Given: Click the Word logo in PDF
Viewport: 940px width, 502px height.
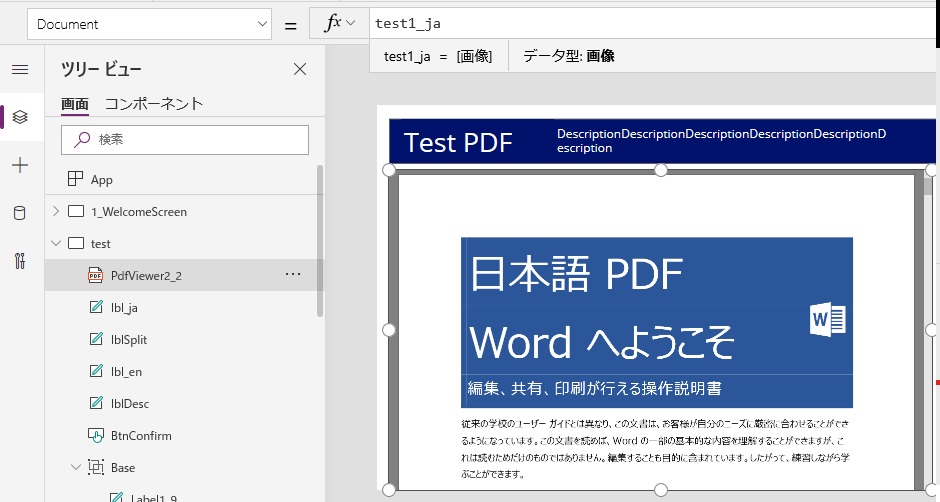Looking at the screenshot, I should click(828, 319).
